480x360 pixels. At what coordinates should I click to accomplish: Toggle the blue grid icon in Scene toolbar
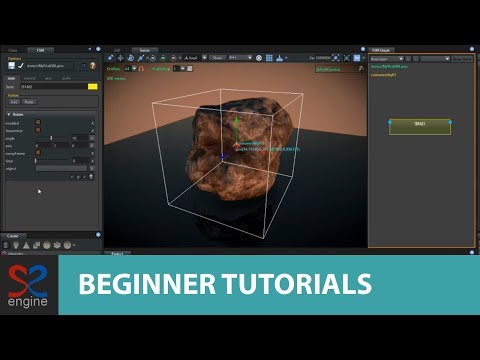[269, 58]
